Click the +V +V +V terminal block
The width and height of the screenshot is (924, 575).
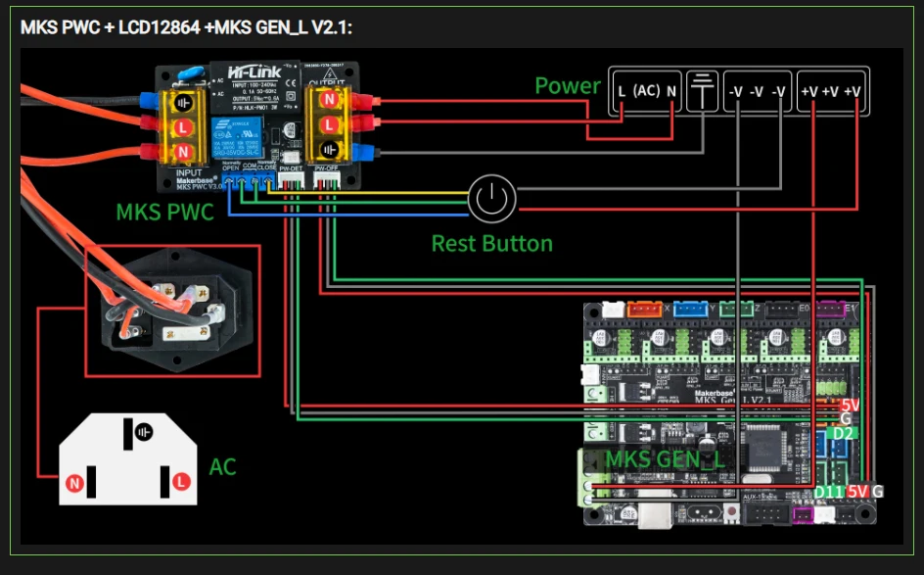coord(831,91)
